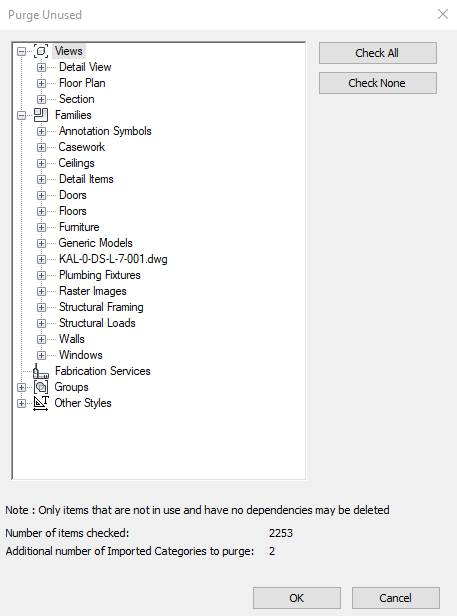Collapse the Views tree node
Screen dimensions: 457x616
click(22, 51)
